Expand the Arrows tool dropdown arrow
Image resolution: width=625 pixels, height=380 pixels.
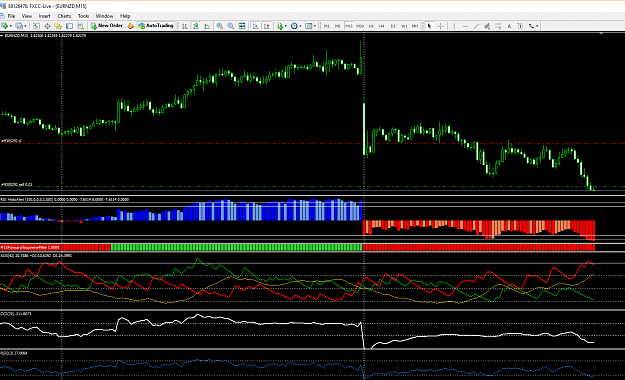537,26
